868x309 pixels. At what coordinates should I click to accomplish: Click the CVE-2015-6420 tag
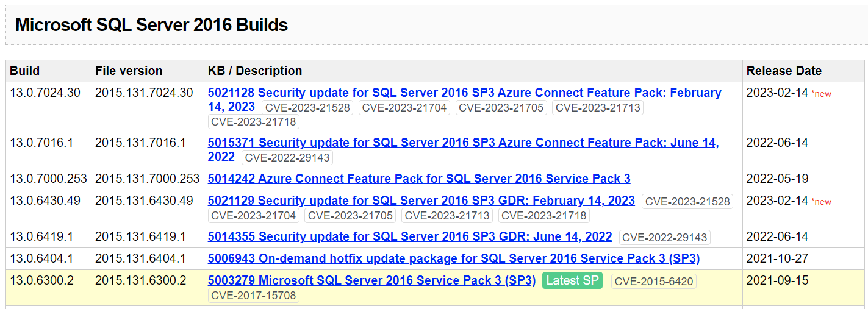point(653,282)
